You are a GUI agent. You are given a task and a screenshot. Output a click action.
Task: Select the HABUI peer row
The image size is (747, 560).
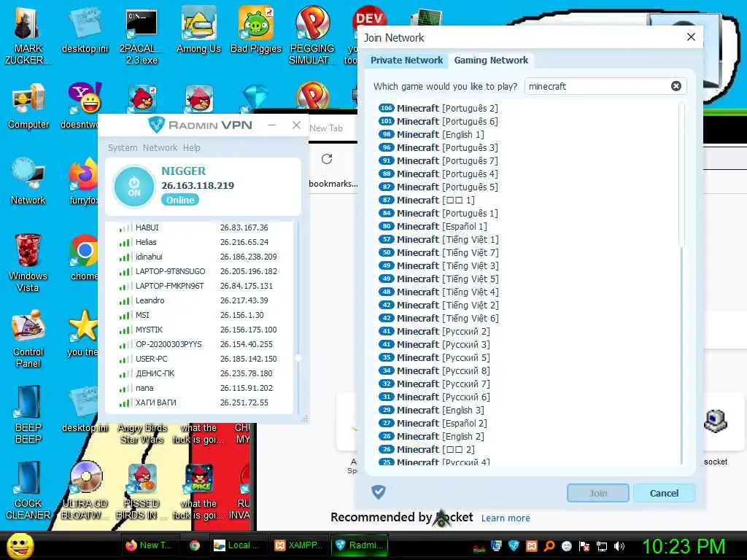point(199,227)
